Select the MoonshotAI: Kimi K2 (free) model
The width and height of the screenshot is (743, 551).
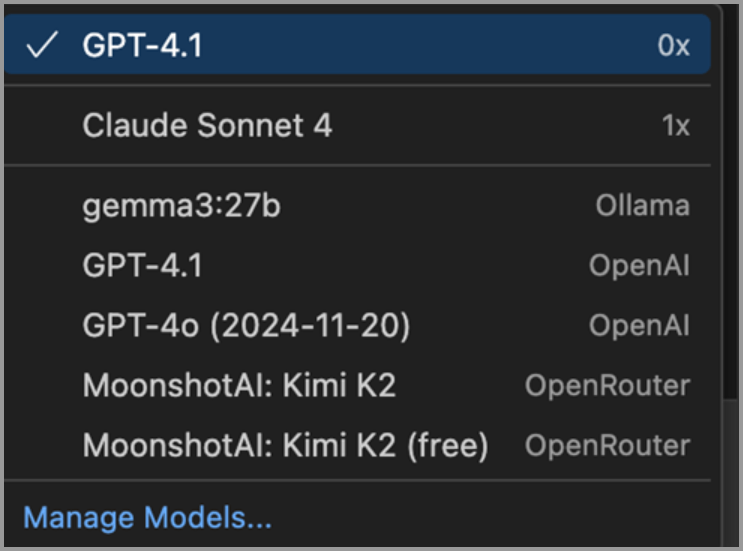[x=285, y=445]
